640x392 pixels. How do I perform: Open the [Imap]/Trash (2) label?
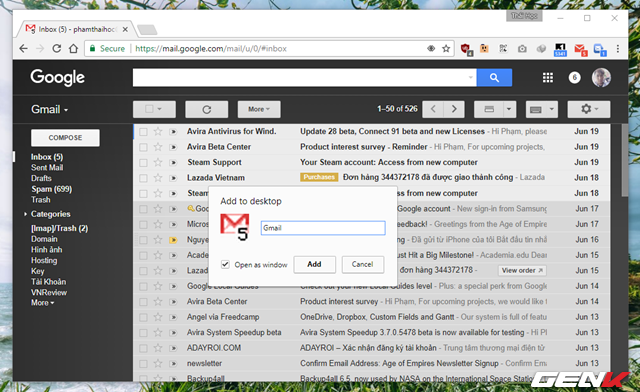click(60, 228)
